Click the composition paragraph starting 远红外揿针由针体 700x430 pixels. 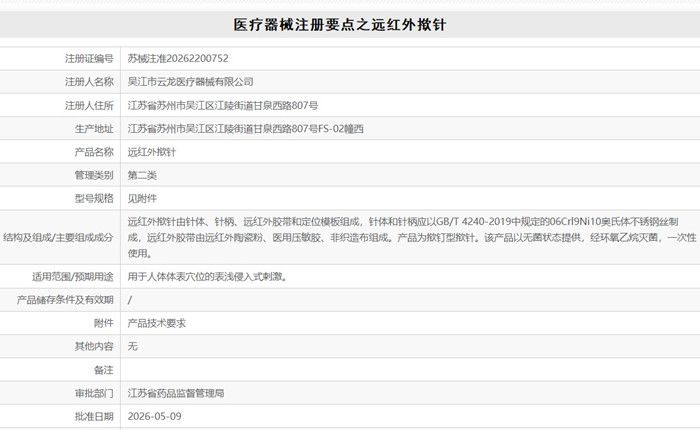click(412, 237)
